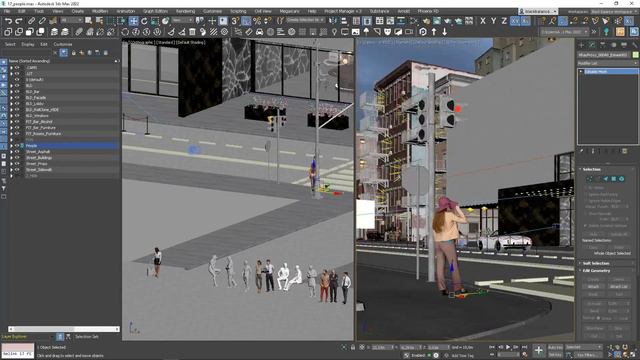Click the up arrow icon in second toolbar
Image resolution: width=640 pixels, height=360 pixels.
pyautogui.click(x=434, y=31)
